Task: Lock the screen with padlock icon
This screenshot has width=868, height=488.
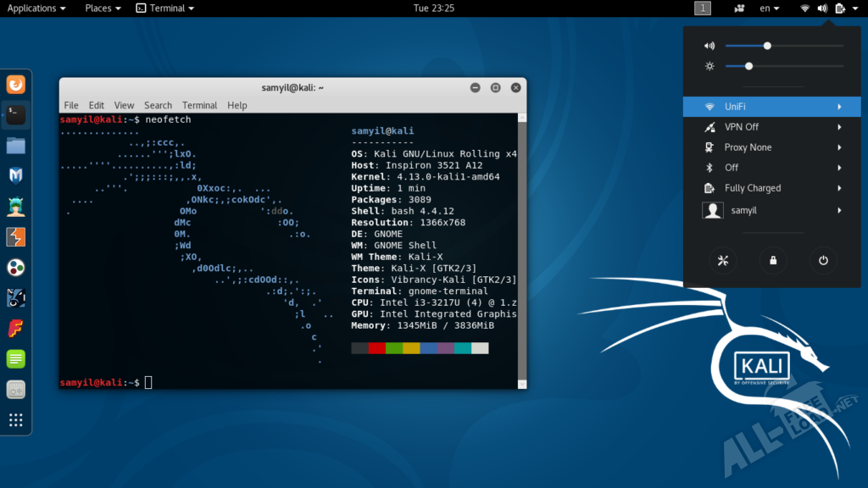Action: coord(773,261)
